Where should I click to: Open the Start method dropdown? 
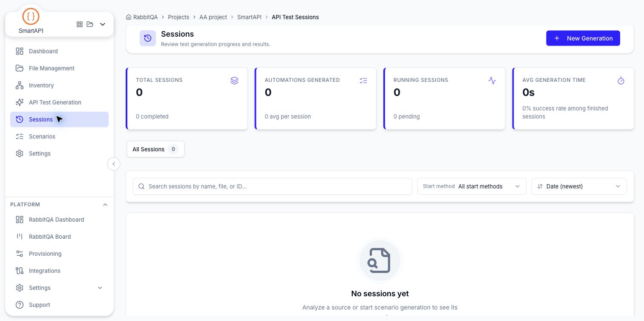472,186
